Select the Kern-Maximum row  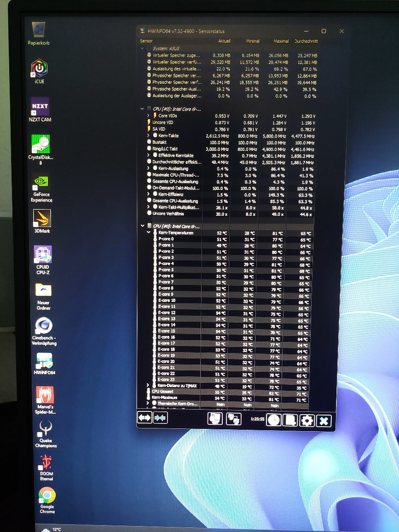[x=228, y=398]
